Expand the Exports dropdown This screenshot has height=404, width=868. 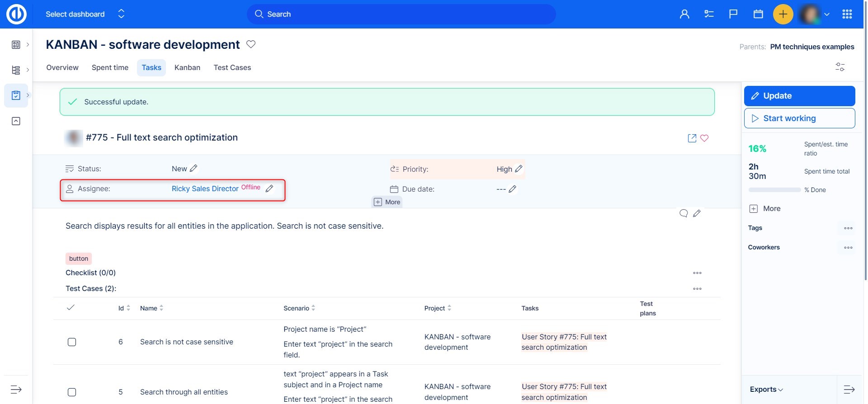coord(766,390)
